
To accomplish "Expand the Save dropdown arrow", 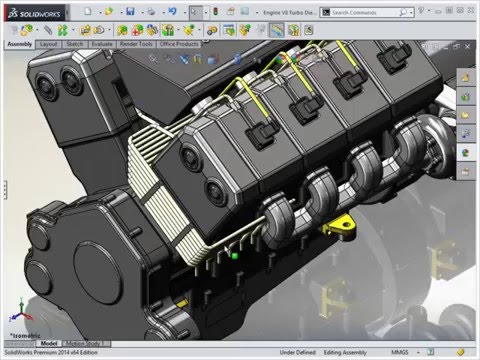I will coord(142,13).
